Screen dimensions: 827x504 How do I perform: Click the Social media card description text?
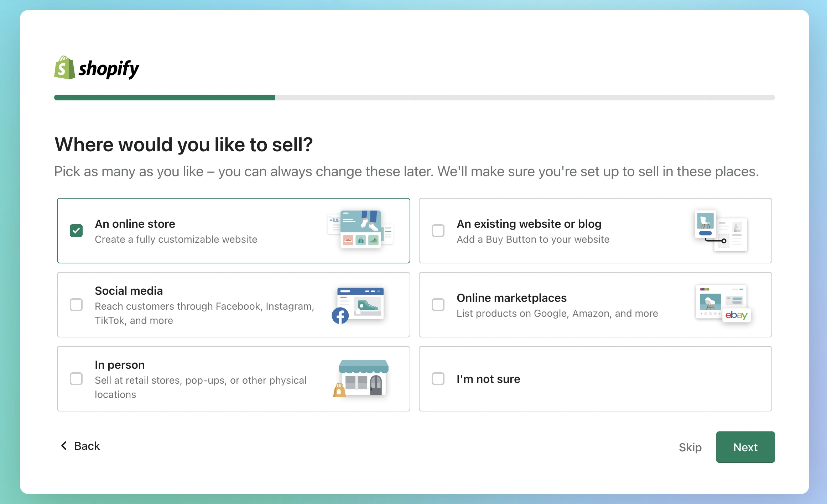[204, 313]
